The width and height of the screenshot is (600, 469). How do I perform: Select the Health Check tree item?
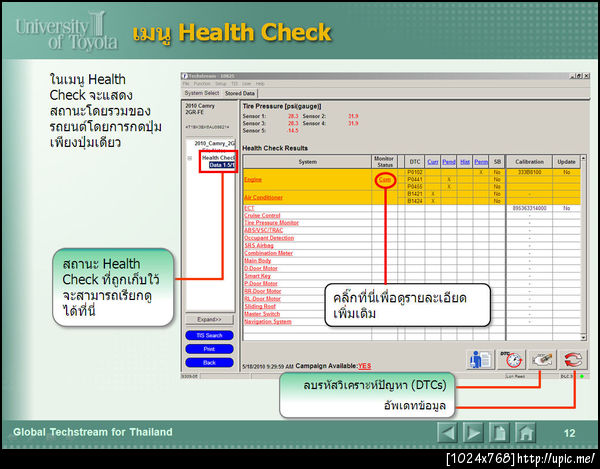(x=218, y=158)
